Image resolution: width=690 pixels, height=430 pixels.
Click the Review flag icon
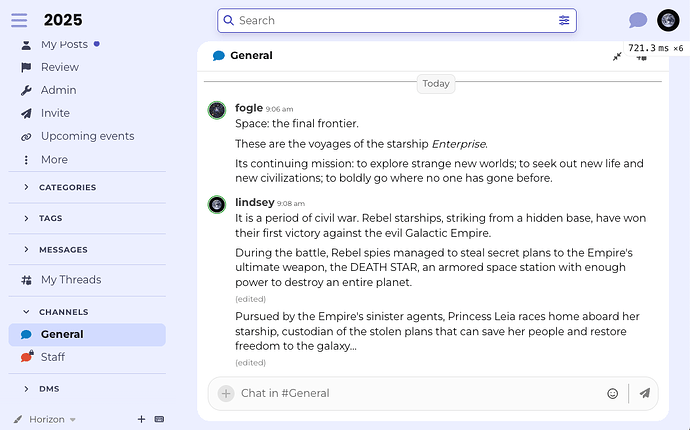point(26,67)
